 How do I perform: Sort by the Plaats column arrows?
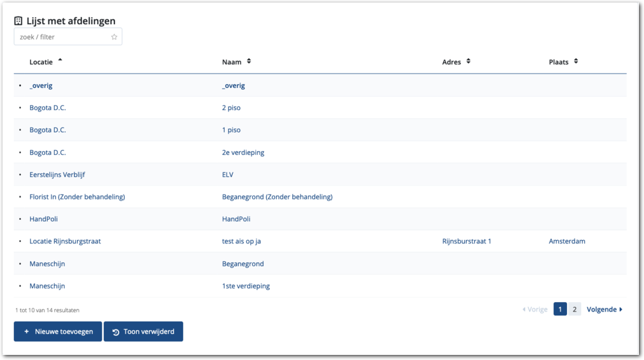576,62
